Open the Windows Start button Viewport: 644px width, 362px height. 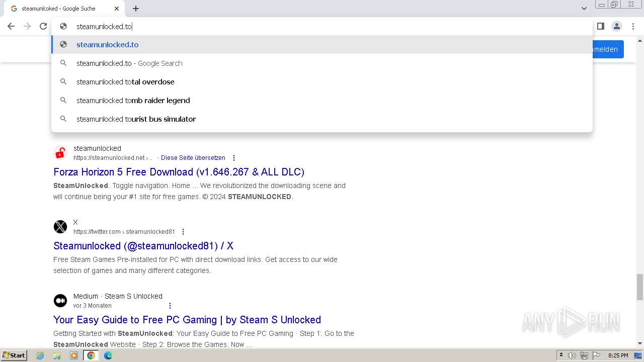[x=14, y=355]
